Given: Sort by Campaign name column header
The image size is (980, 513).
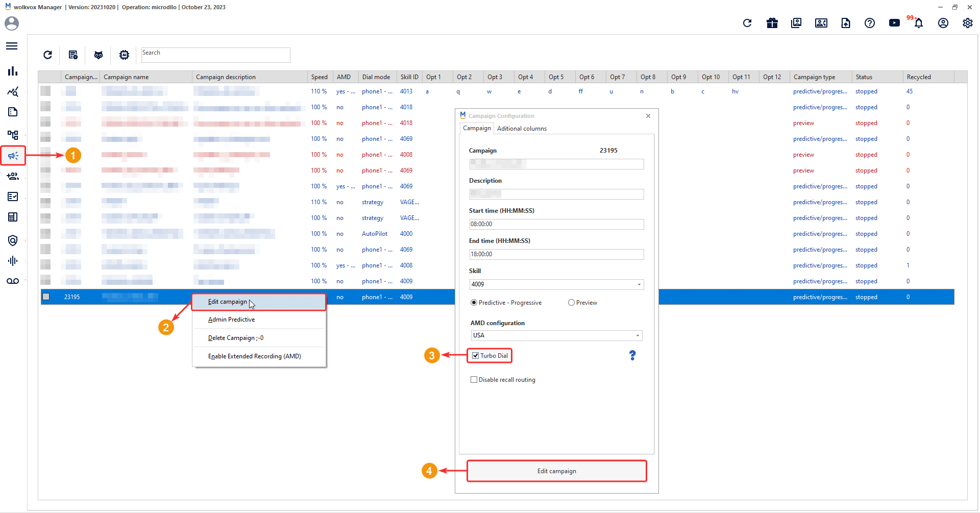Looking at the screenshot, I should pyautogui.click(x=146, y=77).
